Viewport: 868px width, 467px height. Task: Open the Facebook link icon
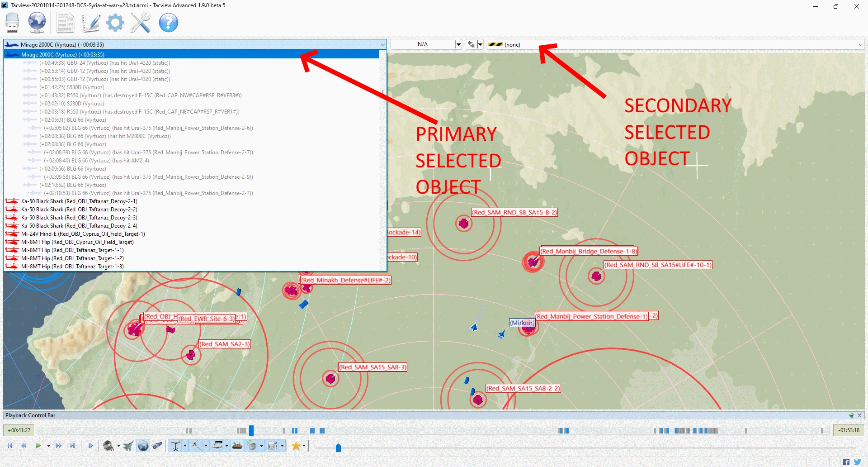point(846,462)
